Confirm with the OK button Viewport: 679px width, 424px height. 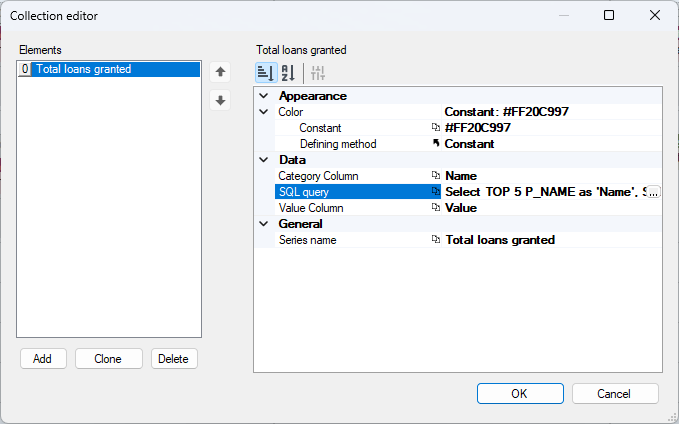[x=520, y=393]
